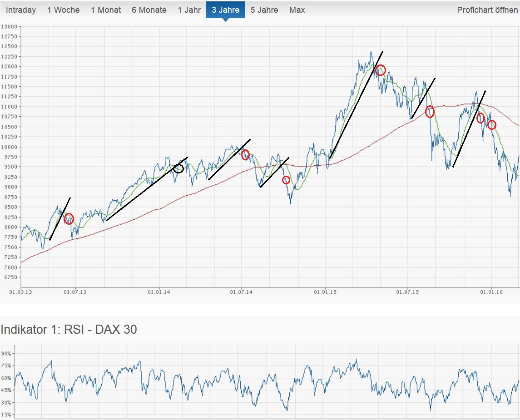Click the 8000 price axis value
Viewport: 520px width, 420px height.
click(x=10, y=227)
